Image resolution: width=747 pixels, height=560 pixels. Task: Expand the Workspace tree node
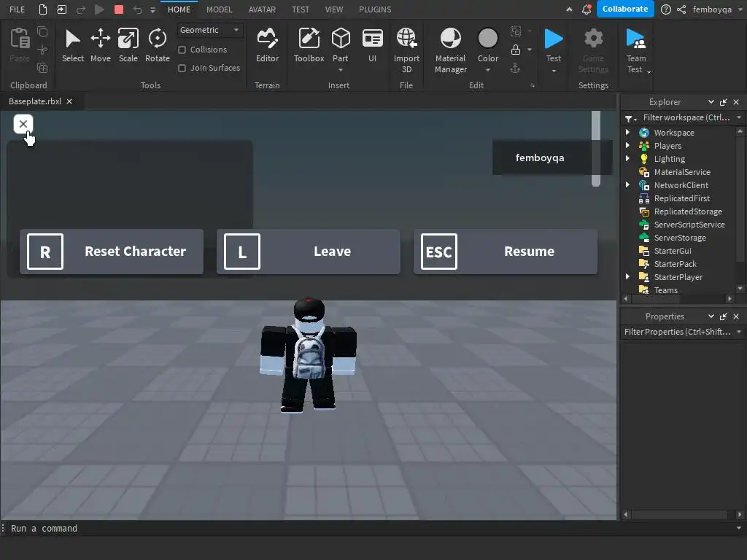pos(628,133)
